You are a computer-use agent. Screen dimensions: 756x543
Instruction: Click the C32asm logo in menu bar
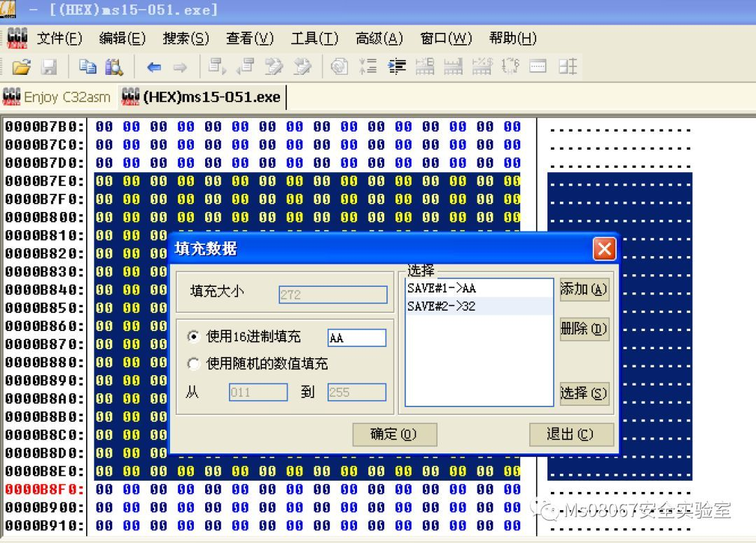(17, 38)
